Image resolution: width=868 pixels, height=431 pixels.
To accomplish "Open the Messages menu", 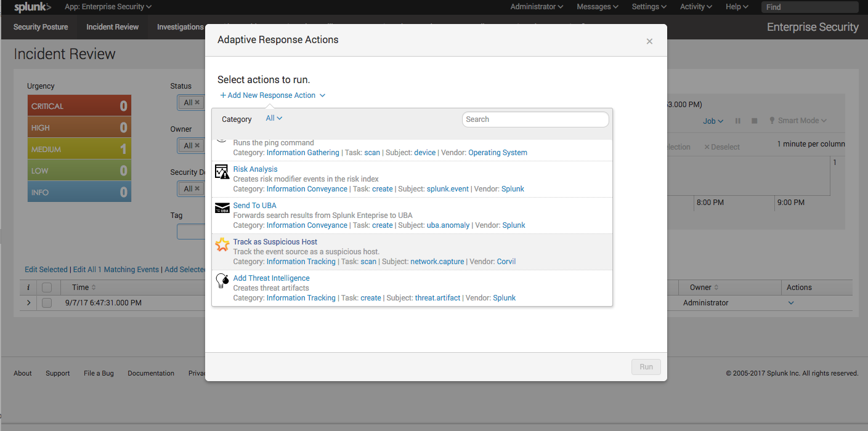I will 598,7.
